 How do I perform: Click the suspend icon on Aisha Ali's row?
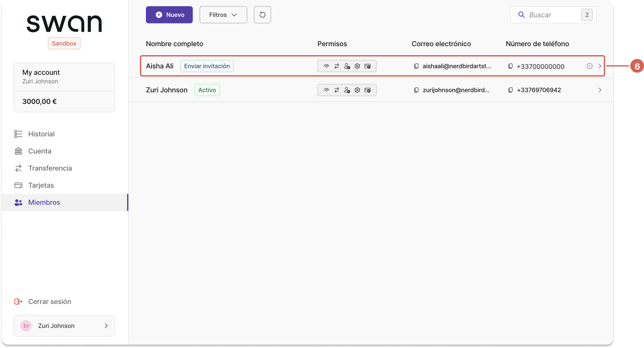click(589, 66)
